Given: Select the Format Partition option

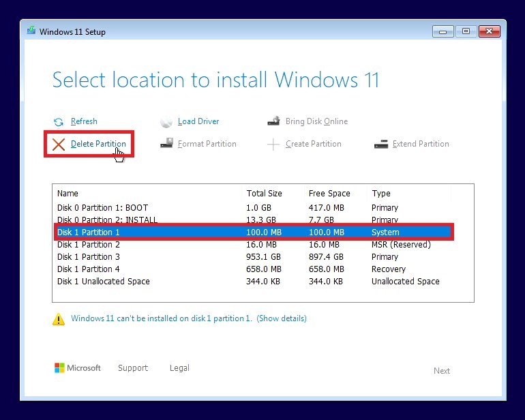Looking at the screenshot, I should pos(207,144).
